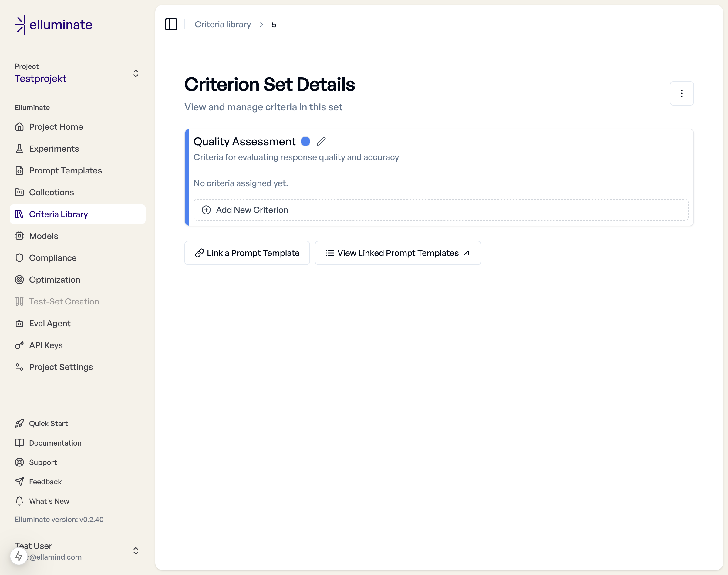Click the Models chip icon
Screen dimensions: 728x575
(x=19, y=236)
